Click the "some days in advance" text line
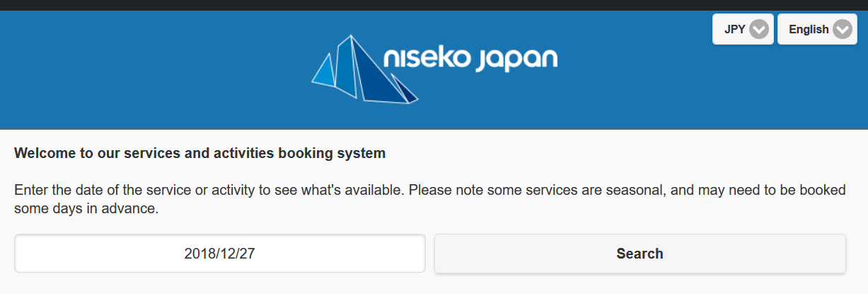Image resolution: width=868 pixels, height=294 pixels. click(x=87, y=209)
